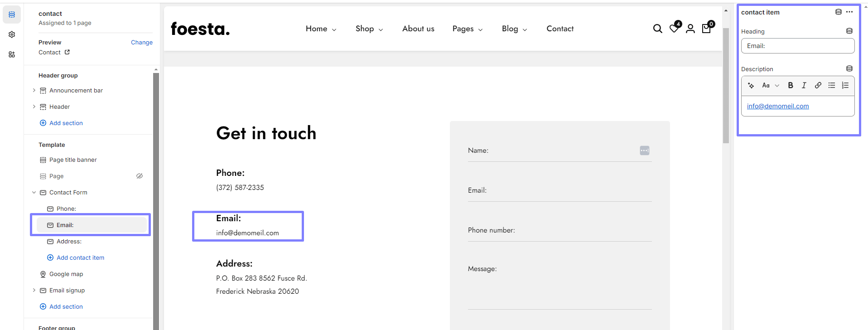Click the bulleted list icon
Image resolution: width=868 pixels, height=330 pixels.
831,85
